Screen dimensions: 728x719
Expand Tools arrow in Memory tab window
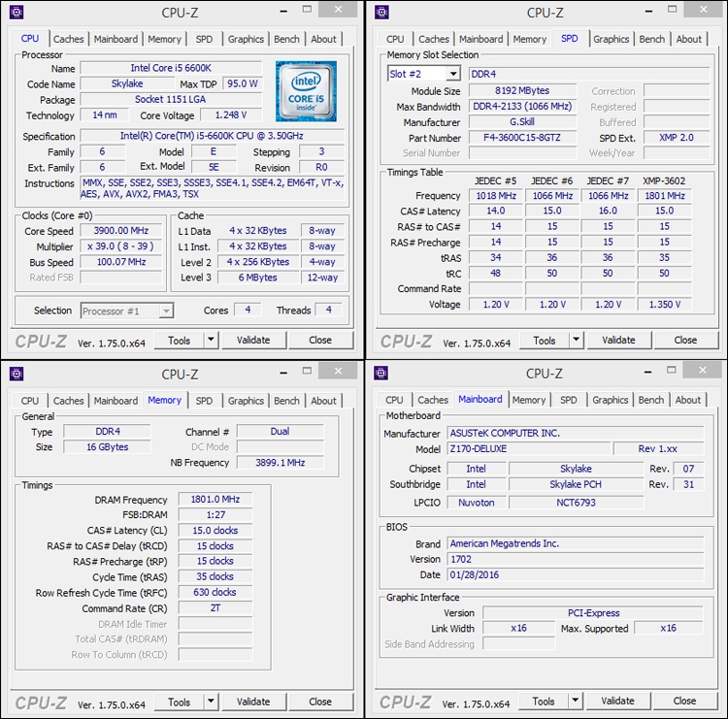(211, 702)
